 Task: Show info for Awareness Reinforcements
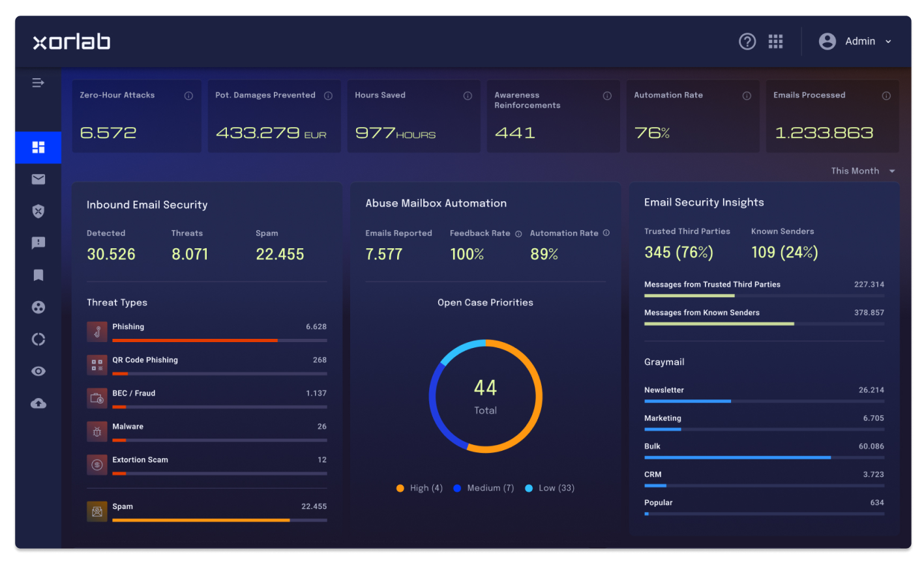(x=607, y=96)
